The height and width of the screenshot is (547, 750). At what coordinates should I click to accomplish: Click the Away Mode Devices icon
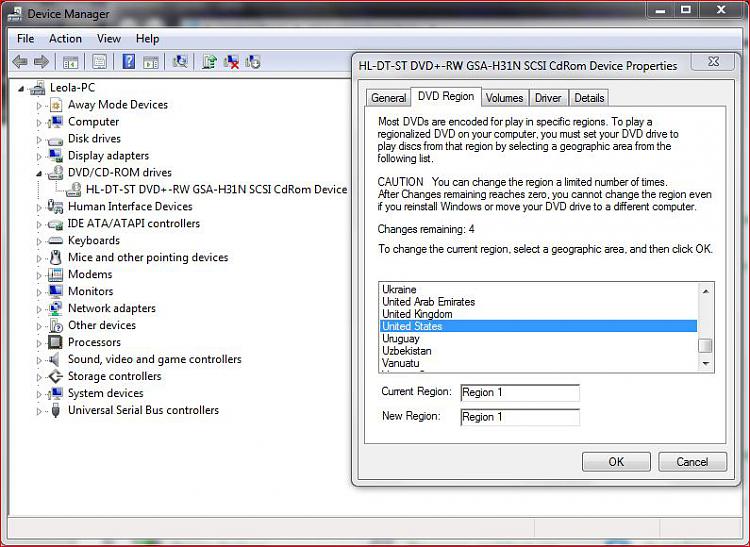coord(56,105)
